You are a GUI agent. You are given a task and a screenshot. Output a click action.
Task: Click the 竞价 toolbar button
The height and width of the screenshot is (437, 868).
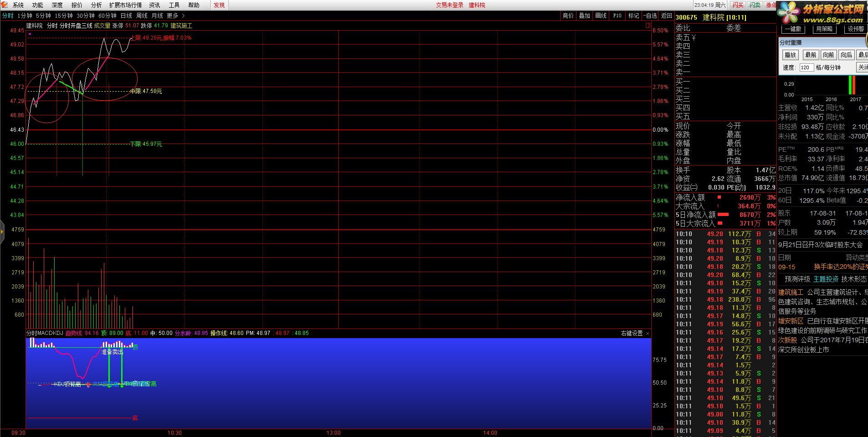pyautogui.click(x=568, y=15)
